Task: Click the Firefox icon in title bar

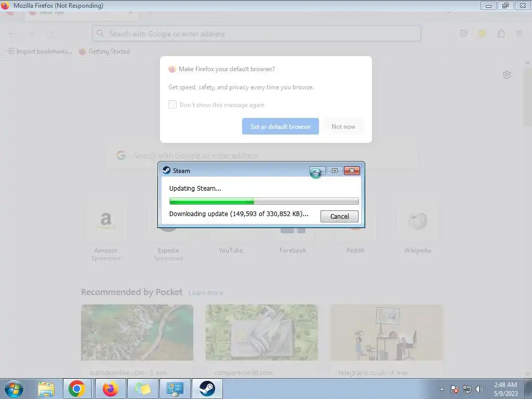Action: [x=5, y=5]
